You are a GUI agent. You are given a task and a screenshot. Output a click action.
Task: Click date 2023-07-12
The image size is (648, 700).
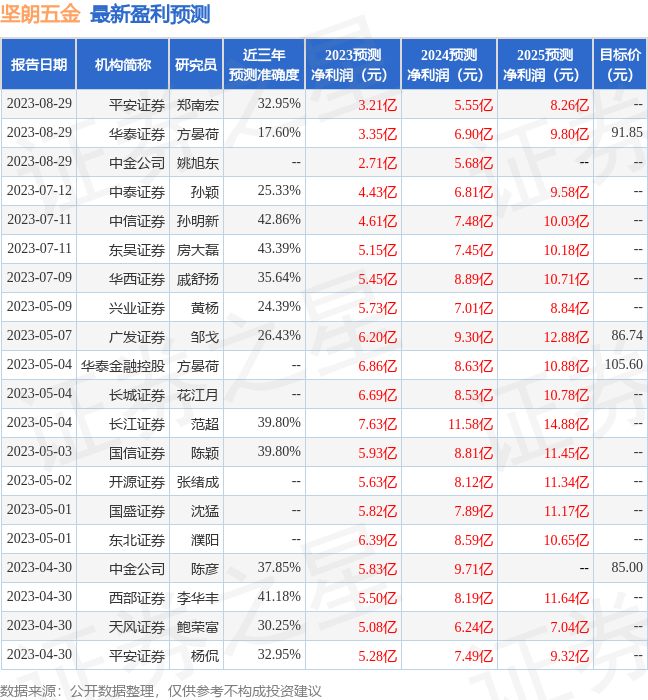39,191
